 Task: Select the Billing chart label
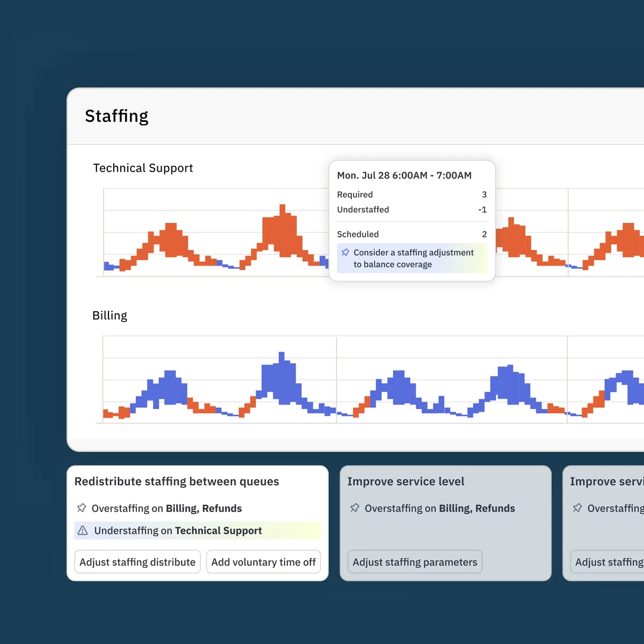(x=109, y=315)
